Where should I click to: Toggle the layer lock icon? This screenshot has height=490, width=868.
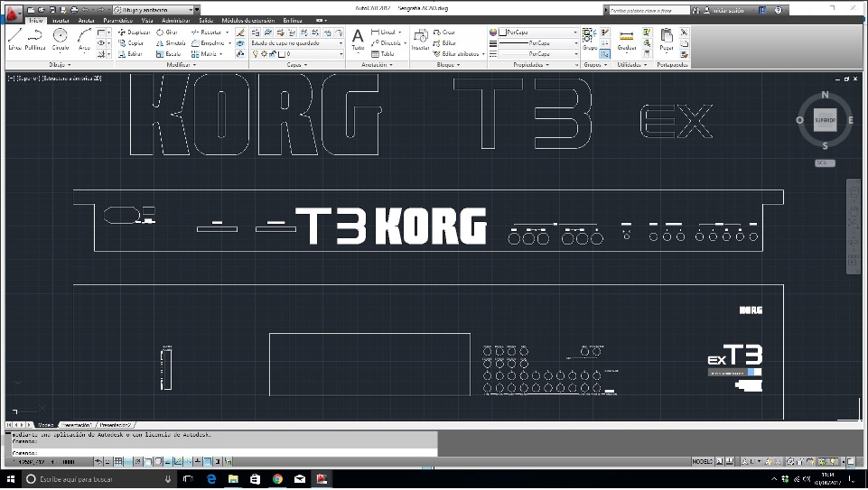pyautogui.click(x=273, y=54)
